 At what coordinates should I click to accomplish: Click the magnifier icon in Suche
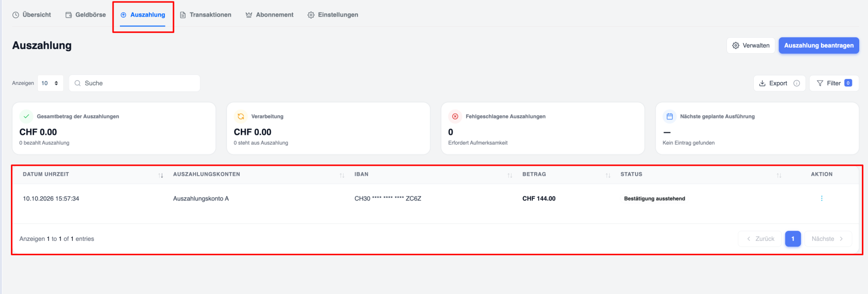[x=78, y=83]
